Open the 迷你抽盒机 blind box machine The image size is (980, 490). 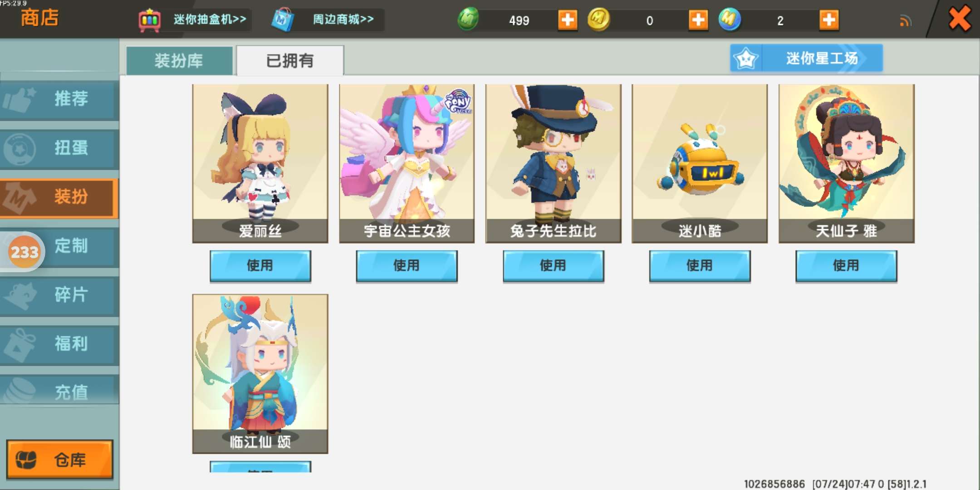(193, 20)
